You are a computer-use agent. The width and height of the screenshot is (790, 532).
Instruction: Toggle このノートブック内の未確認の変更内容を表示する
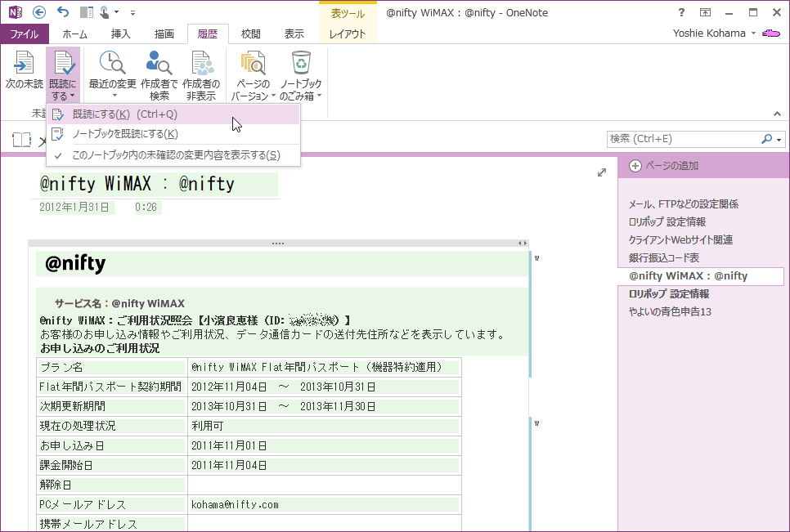click(173, 155)
